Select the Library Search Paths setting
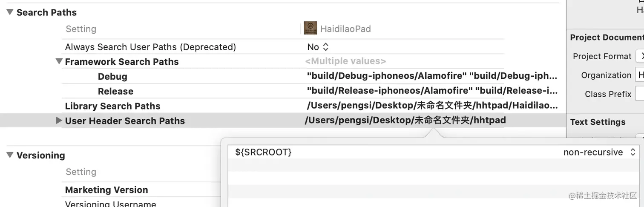This screenshot has width=644, height=207. tap(112, 106)
